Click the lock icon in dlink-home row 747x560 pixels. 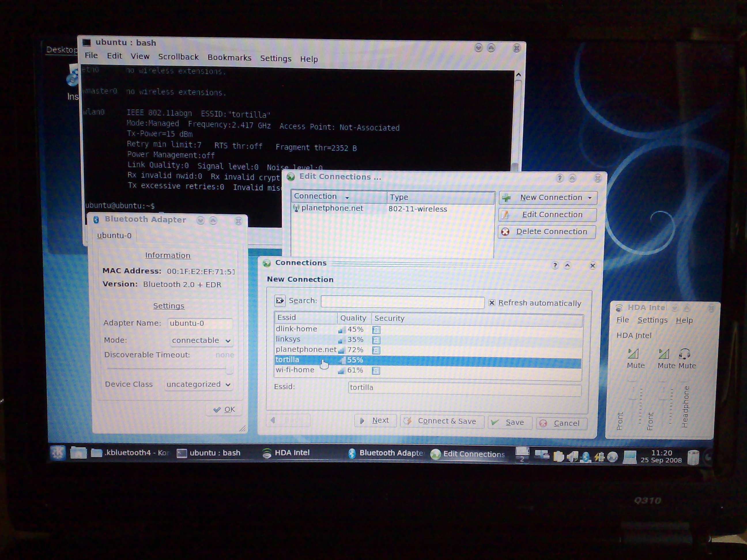click(376, 330)
